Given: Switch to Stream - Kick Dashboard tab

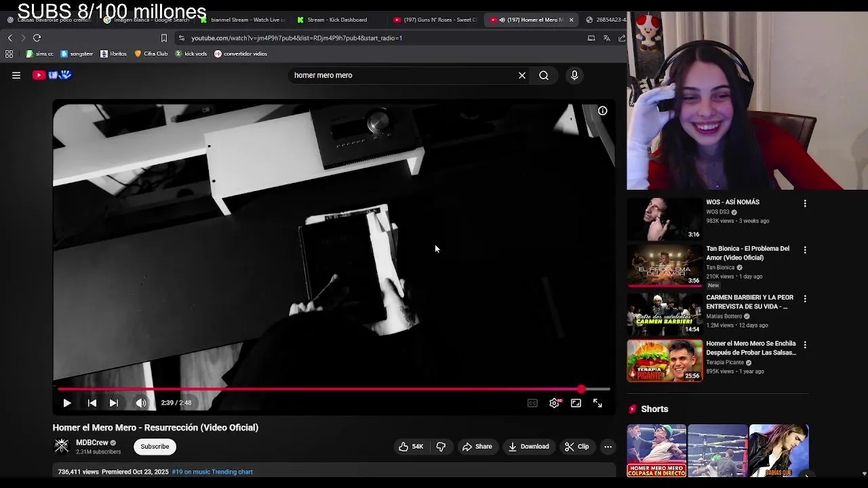Looking at the screenshot, I should (x=337, y=20).
